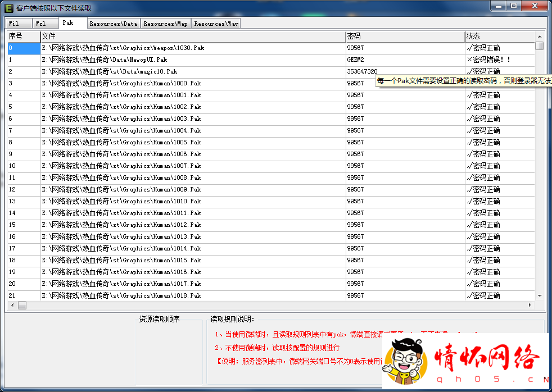This screenshot has width=552, height=392.
Task: Select file Human\1009.Pak
Action: (193, 189)
